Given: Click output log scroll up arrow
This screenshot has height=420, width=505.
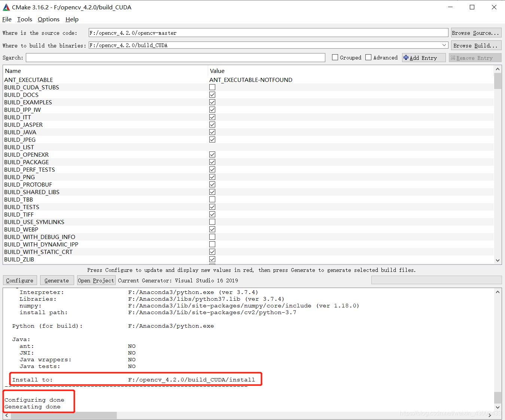Looking at the screenshot, I should coord(498,292).
